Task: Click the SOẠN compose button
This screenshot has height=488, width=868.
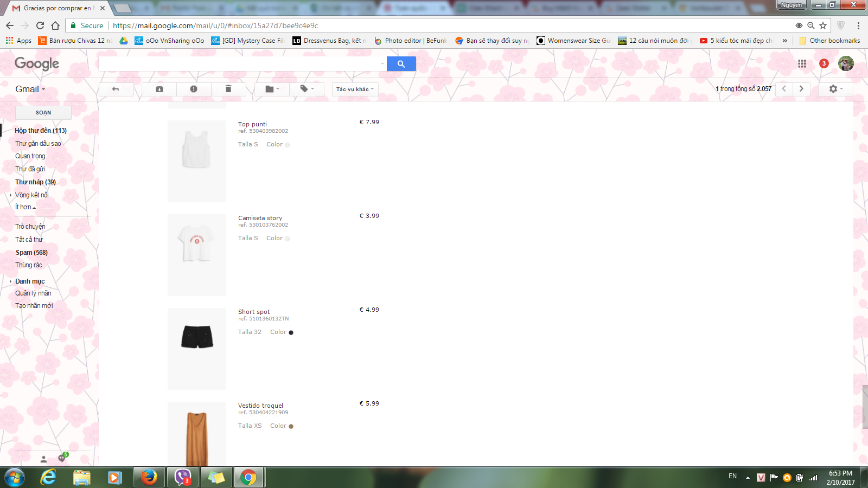Action: click(43, 113)
